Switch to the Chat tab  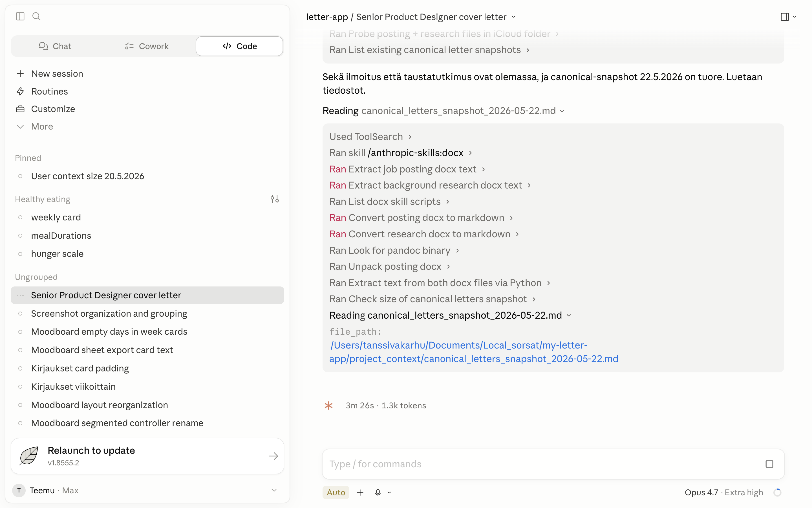coord(55,46)
